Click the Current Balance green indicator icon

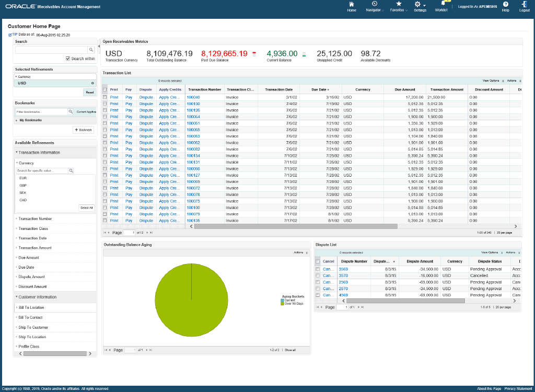(304, 54)
